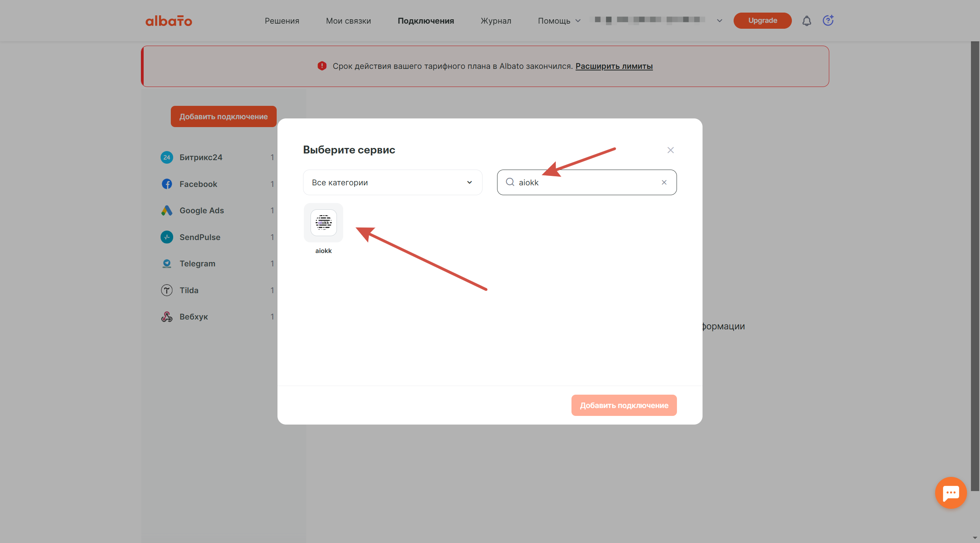Click the Upgrade button

(x=762, y=21)
